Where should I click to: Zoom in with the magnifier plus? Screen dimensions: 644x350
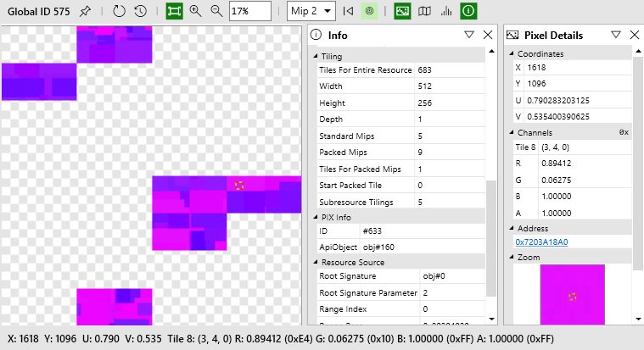pos(195,11)
